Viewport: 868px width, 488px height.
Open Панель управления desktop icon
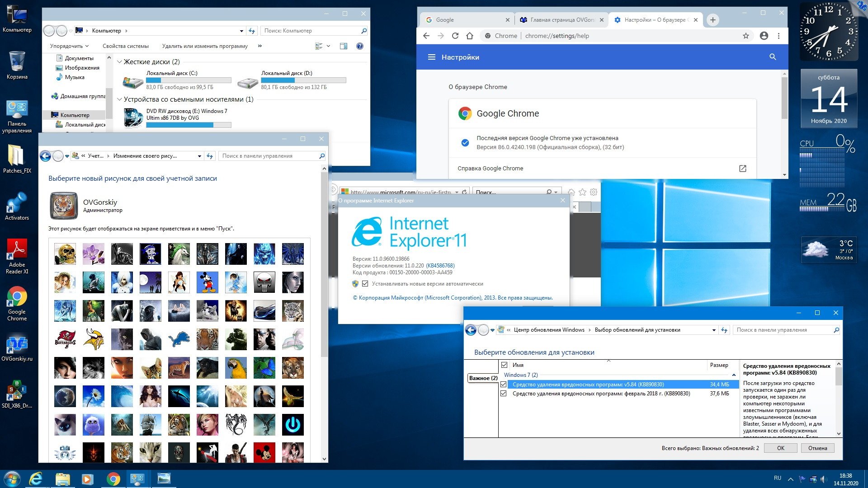(x=17, y=117)
